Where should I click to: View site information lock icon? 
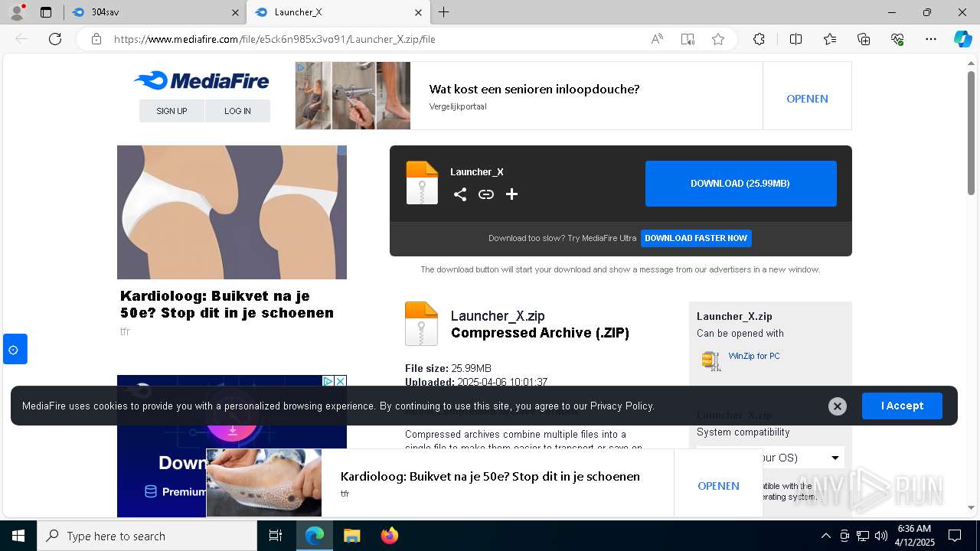tap(96, 39)
